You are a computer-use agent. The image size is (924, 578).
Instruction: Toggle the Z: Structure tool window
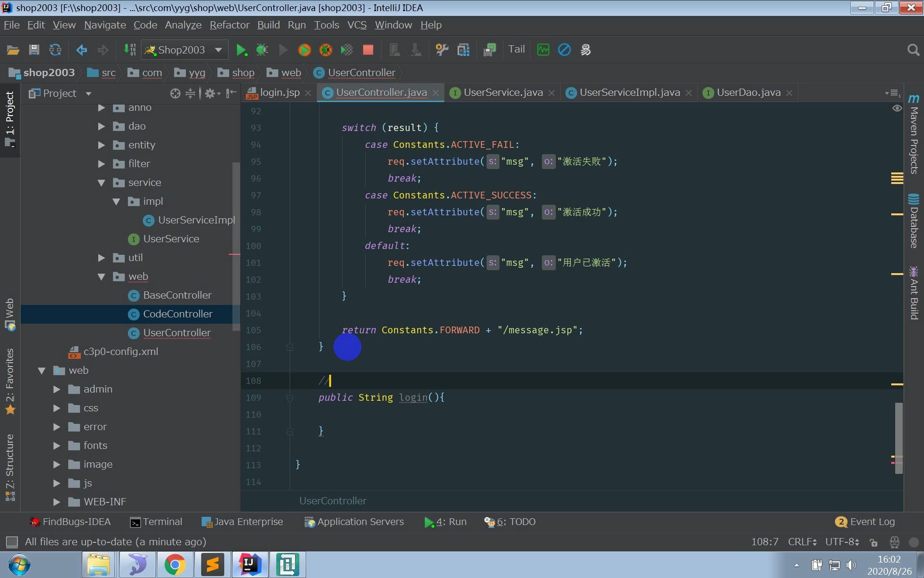(10, 467)
